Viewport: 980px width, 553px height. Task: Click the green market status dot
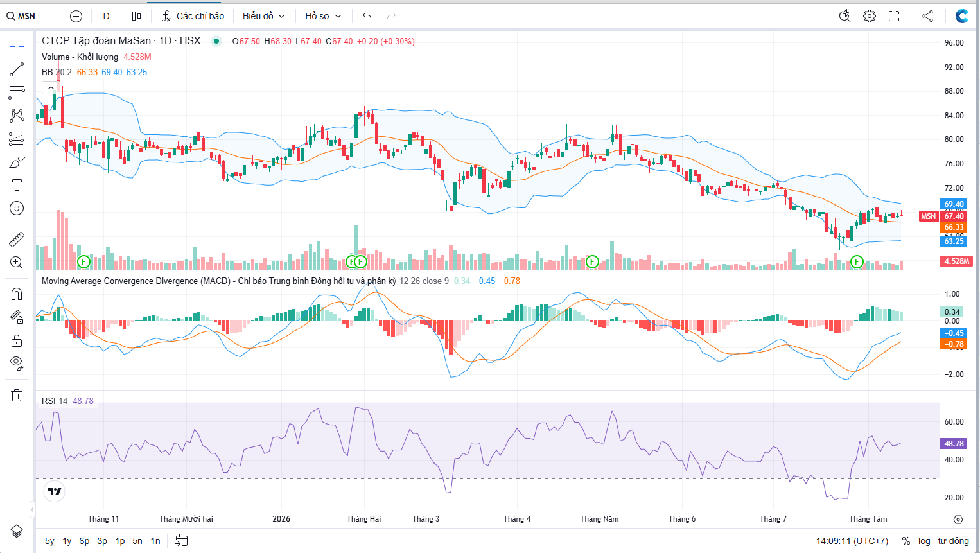216,41
